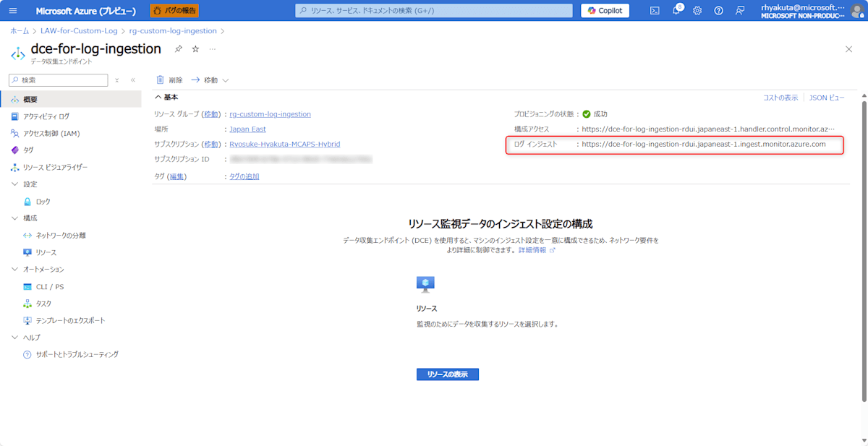Viewport: 868px width, 446px height.
Task: Click タグの追加 link
Action: tap(244, 176)
